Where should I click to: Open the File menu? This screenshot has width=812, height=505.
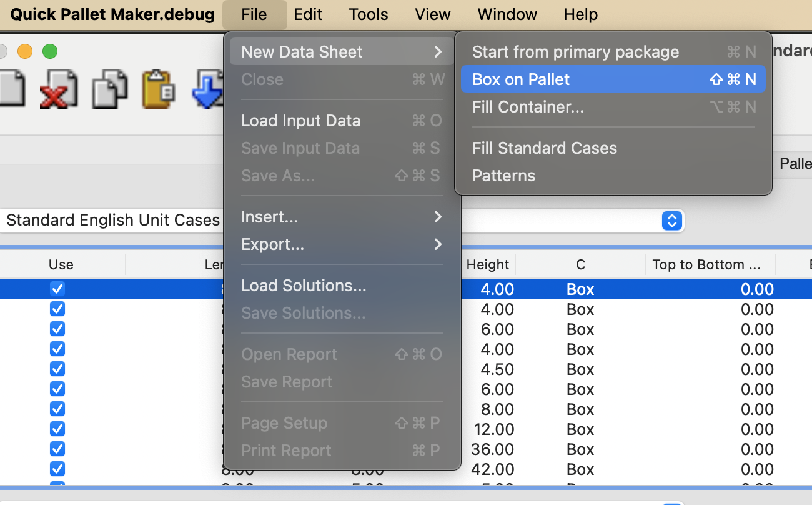click(254, 14)
